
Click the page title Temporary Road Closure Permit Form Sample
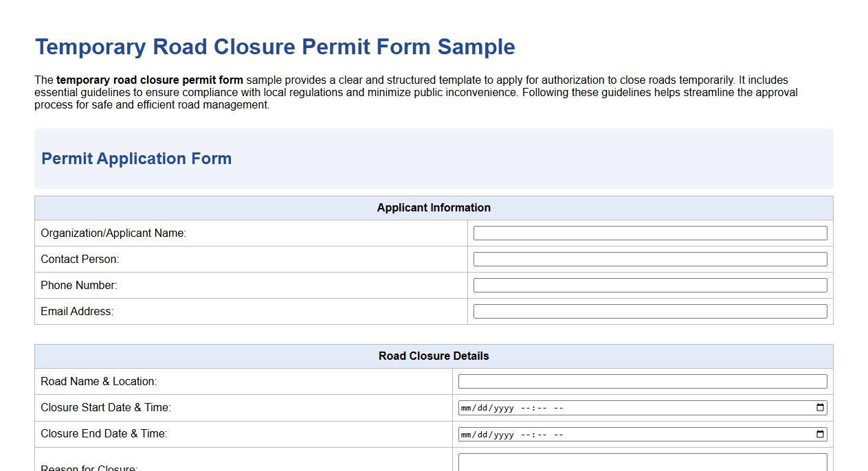[275, 47]
